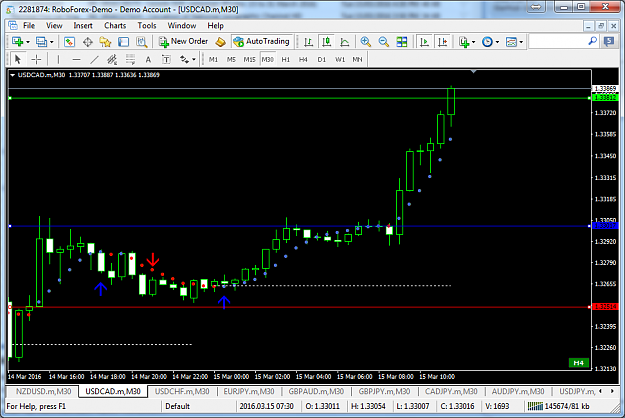
Task: Click the green H4 button on chart
Action: [578, 363]
